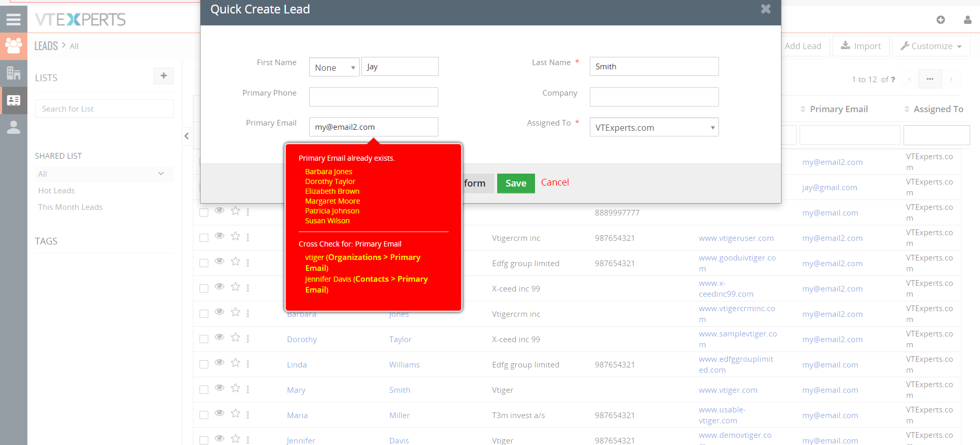Open the Linda lead record link
This screenshot has width=980, height=445.
(297, 365)
